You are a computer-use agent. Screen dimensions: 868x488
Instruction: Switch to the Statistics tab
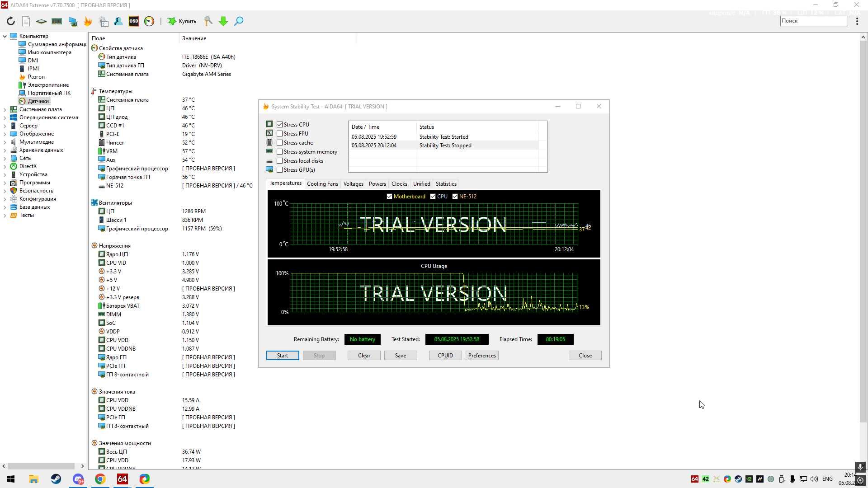(x=446, y=184)
